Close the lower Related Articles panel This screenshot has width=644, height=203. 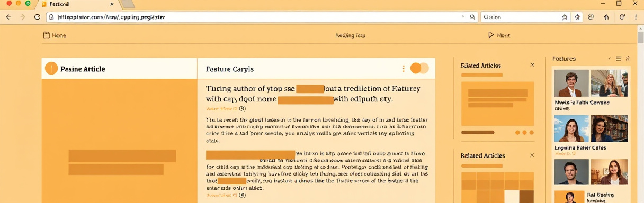point(532,155)
